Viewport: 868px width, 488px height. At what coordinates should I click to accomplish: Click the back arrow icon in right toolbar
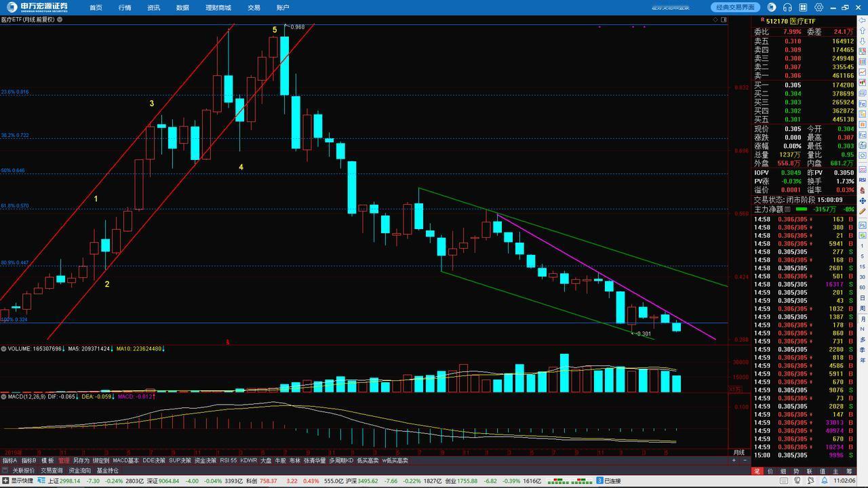coord(863,20)
